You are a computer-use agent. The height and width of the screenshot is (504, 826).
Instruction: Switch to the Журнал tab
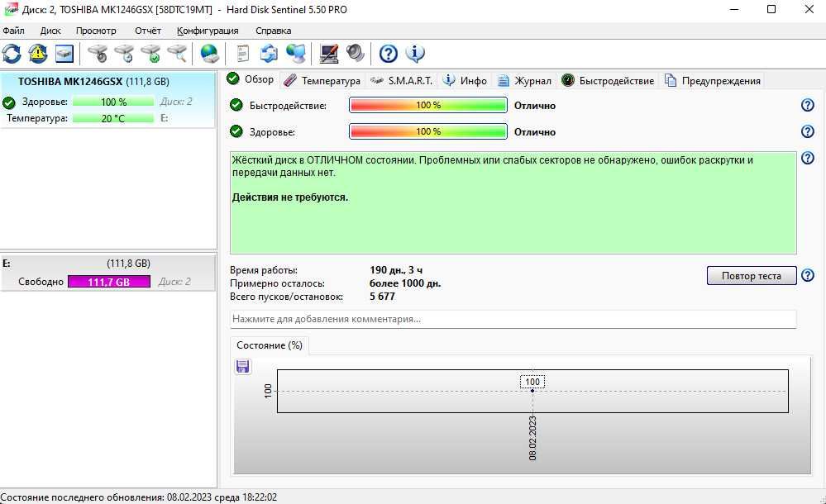point(525,81)
